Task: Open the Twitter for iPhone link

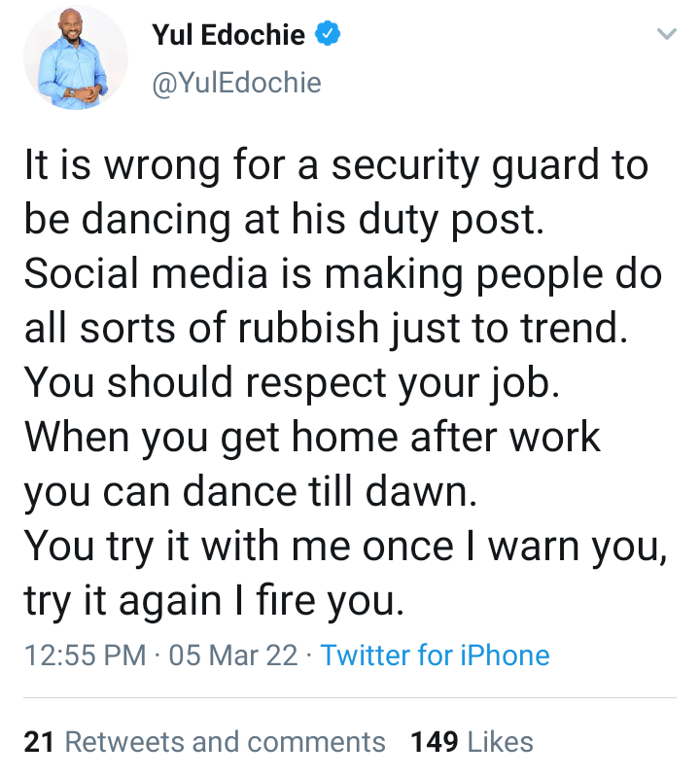Action: 435,655
